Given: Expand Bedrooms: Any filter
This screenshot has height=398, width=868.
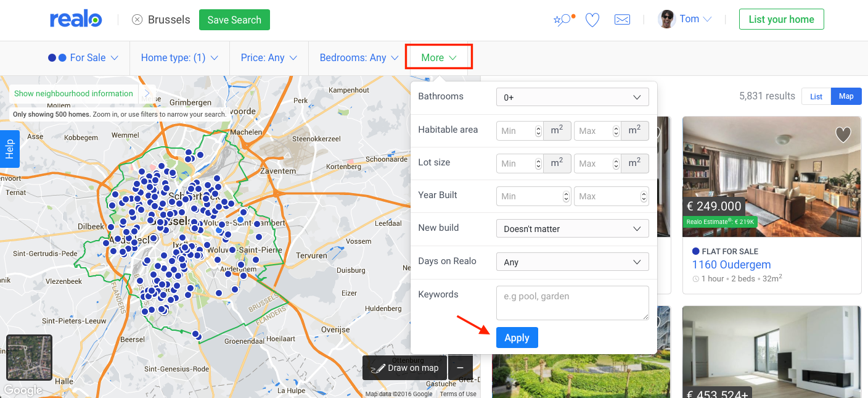Looking at the screenshot, I should pos(359,57).
